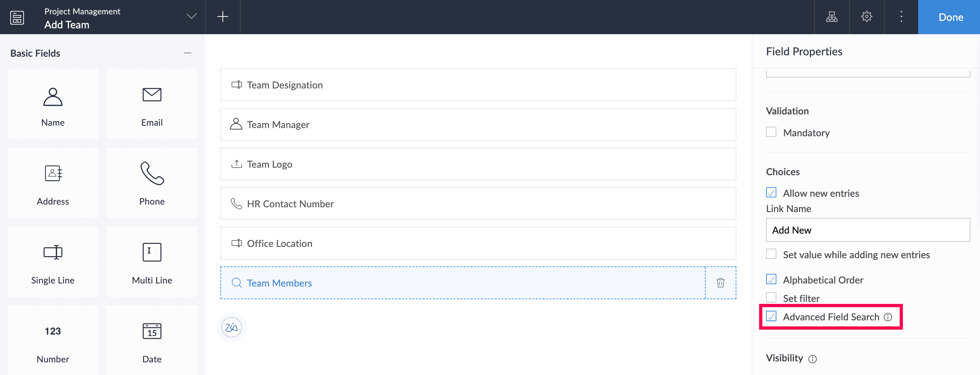The height and width of the screenshot is (375, 980).
Task: Add an Email field from Basic Fields
Action: tap(152, 104)
